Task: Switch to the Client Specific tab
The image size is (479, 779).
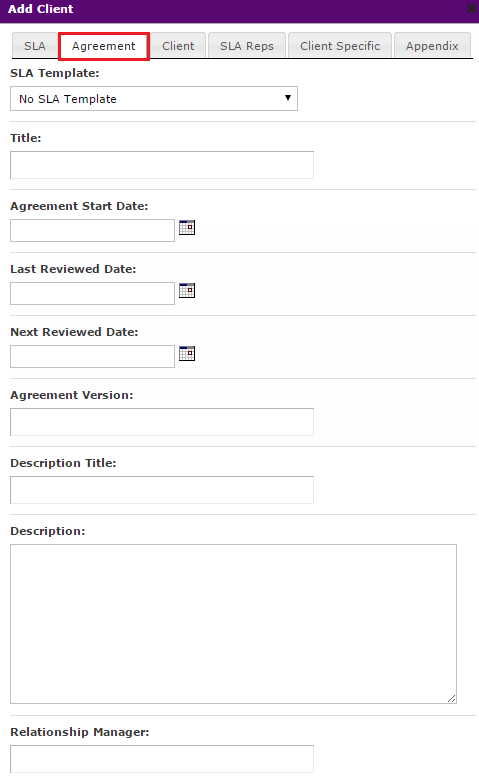Action: pyautogui.click(x=340, y=46)
